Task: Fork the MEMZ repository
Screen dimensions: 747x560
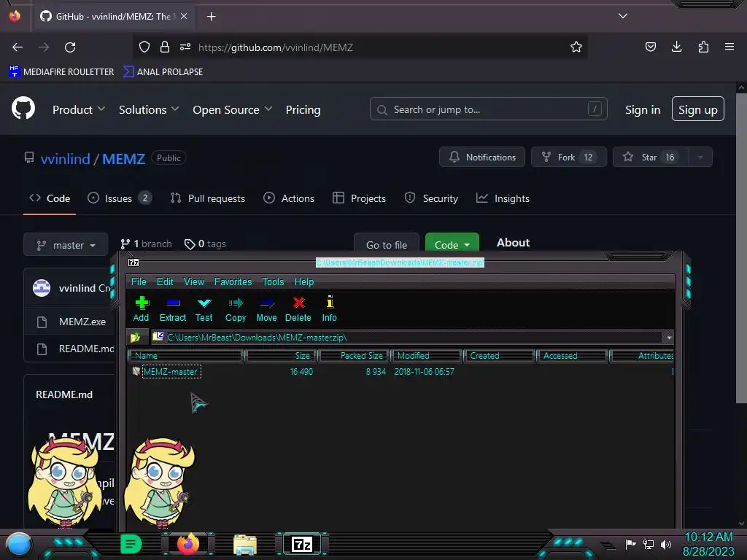Action: pos(569,157)
